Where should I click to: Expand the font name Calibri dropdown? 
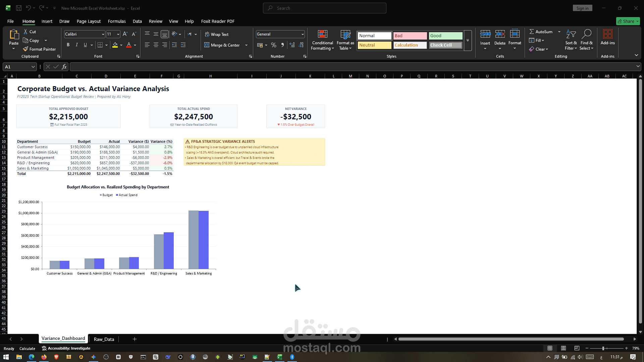tap(103, 34)
